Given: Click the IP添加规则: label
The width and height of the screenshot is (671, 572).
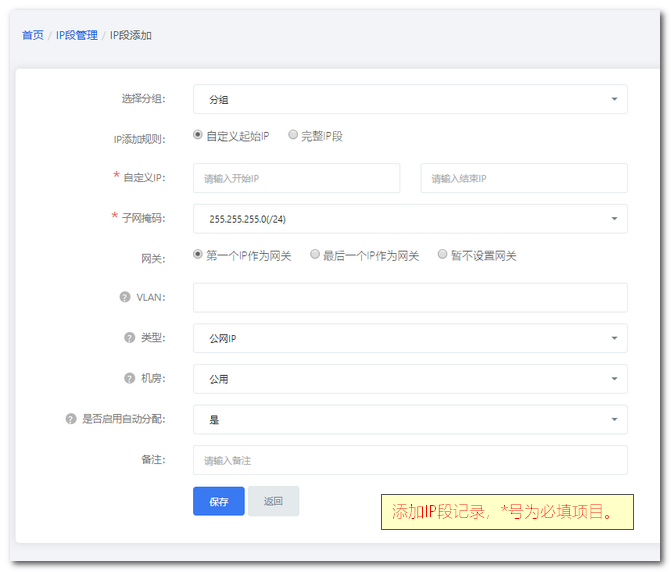Looking at the screenshot, I should pos(140,139).
